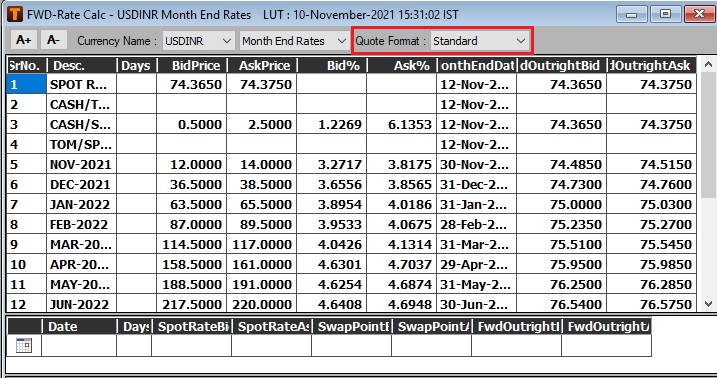Image resolution: width=717 pixels, height=378 pixels.
Task: Select the MAR-20... row description cell
Action: point(81,245)
